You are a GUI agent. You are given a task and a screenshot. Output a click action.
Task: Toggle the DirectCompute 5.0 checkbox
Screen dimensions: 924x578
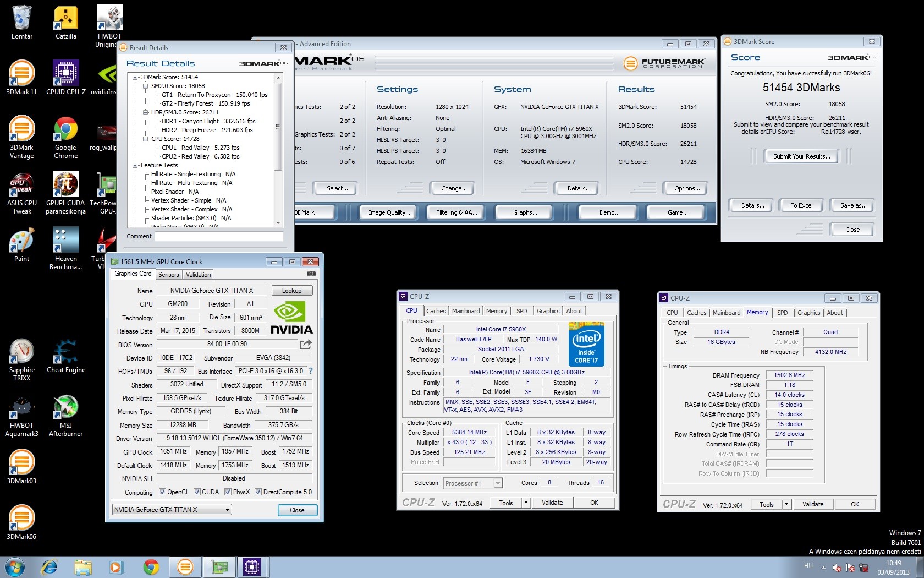coord(258,492)
